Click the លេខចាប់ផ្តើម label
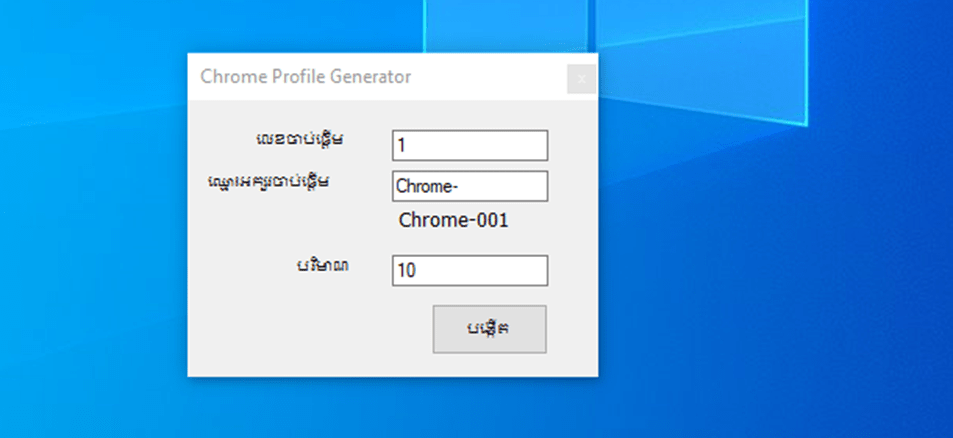 [300, 139]
